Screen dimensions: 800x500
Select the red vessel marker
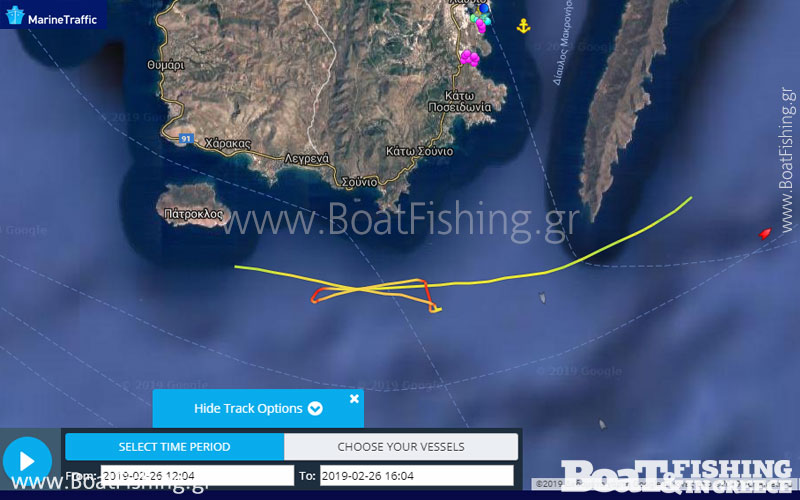tap(764, 234)
